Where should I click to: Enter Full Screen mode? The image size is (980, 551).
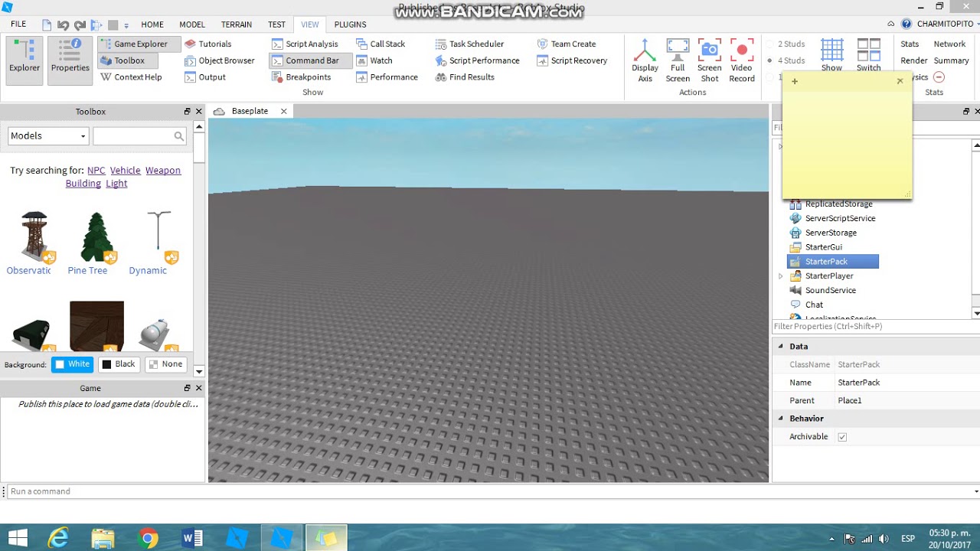point(678,60)
